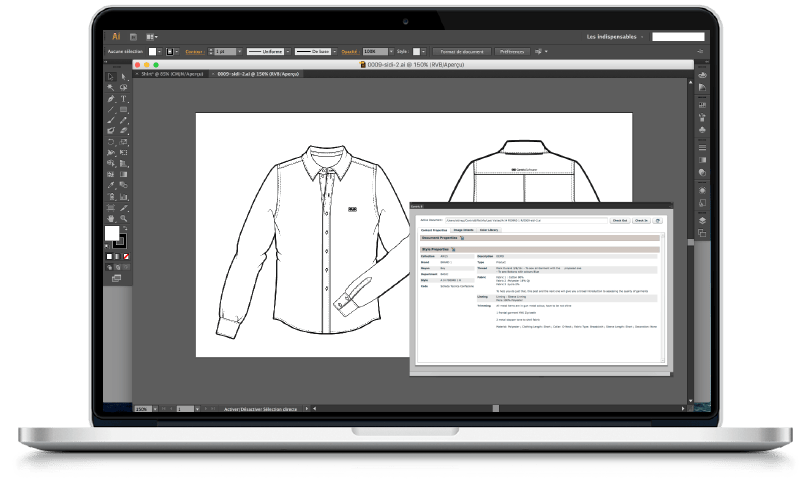The image size is (808, 479).
Task: Switch to the Shirt document tab
Action: (x=173, y=74)
